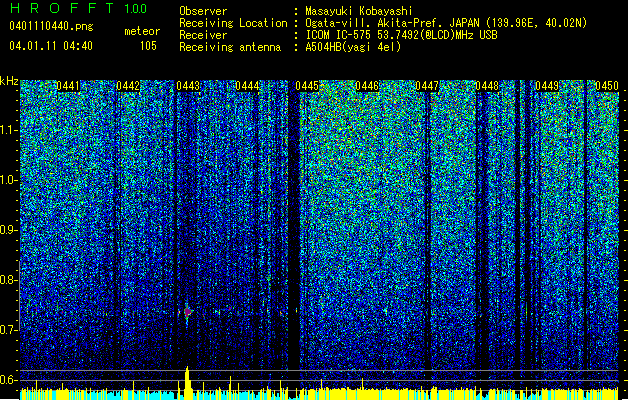Viewport: 629px width, 400px height.
Task: Select observer name Masayuki Kobayashi
Action: (359, 11)
